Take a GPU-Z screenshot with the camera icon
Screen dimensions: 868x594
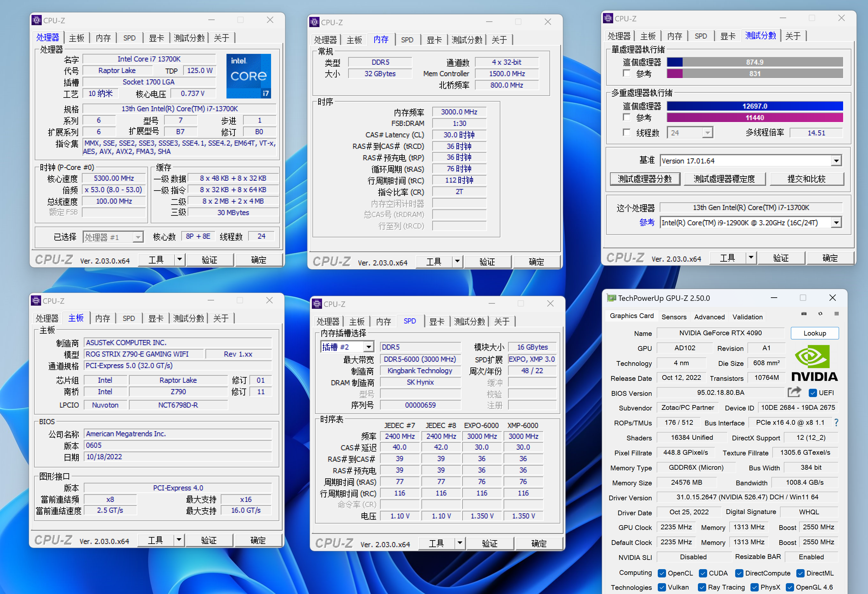pyautogui.click(x=804, y=314)
